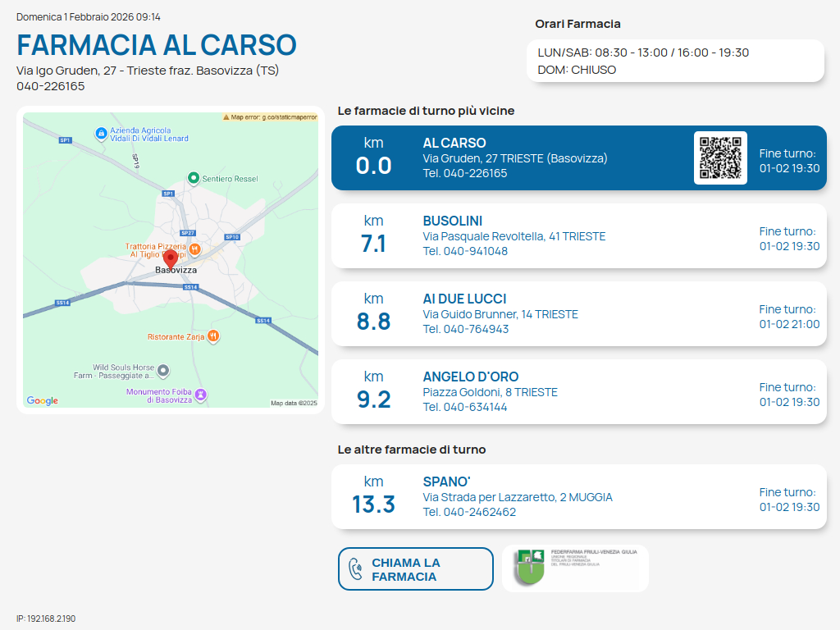Click the Wild Souls Horse Farm marker
The image size is (840, 630).
click(163, 371)
